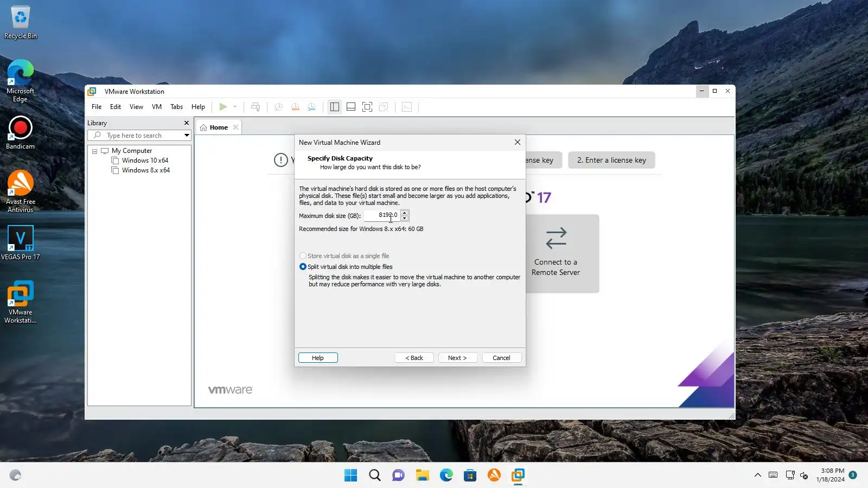Click the weather widget icon in the taskbar
Viewport: 868px width, 488px height.
point(15,476)
